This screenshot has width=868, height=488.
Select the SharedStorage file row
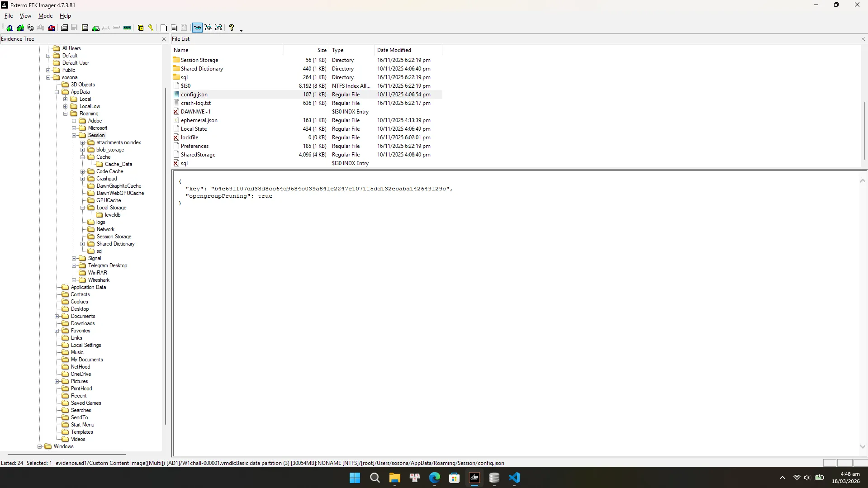coord(307,155)
